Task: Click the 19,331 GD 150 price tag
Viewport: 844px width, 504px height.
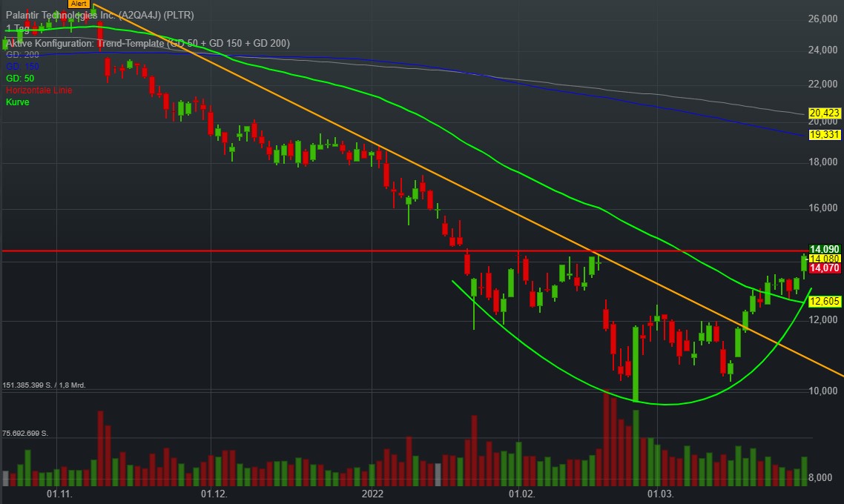Action: click(825, 134)
